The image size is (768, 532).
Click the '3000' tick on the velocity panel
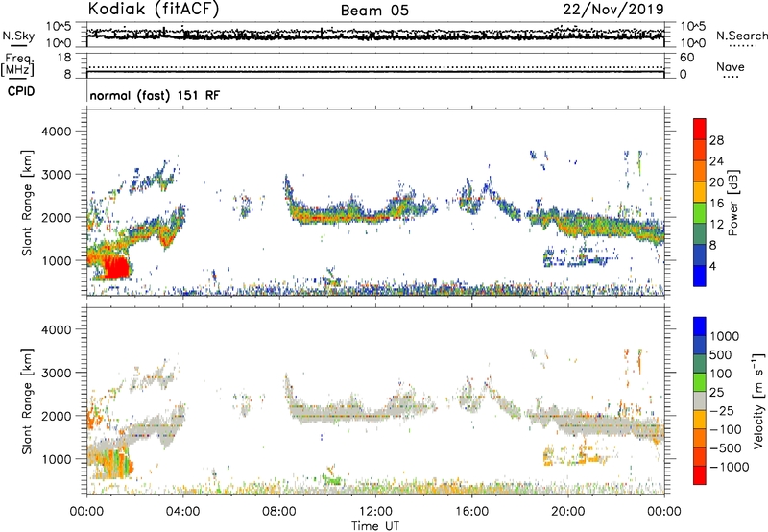coord(56,373)
